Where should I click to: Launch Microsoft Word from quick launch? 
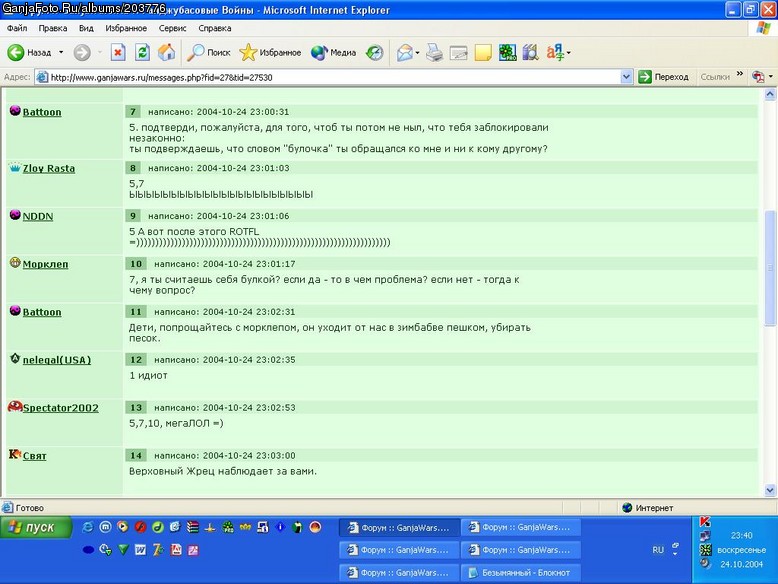pyautogui.click(x=140, y=550)
